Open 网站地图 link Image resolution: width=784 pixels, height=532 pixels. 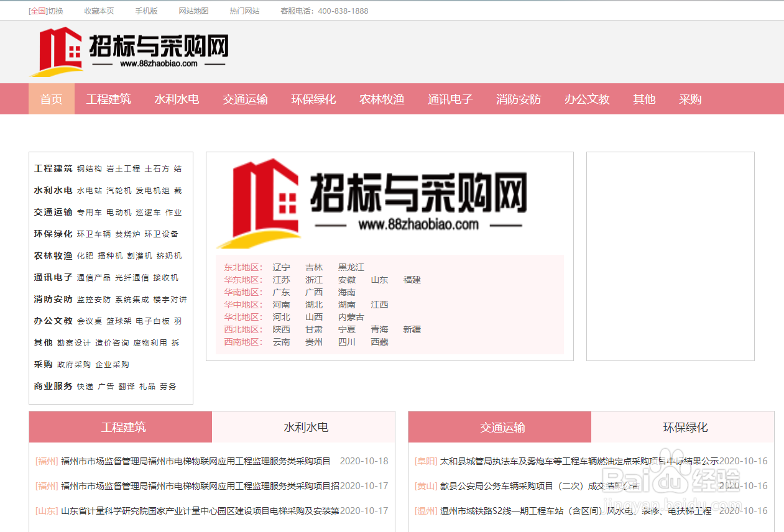[x=193, y=11]
